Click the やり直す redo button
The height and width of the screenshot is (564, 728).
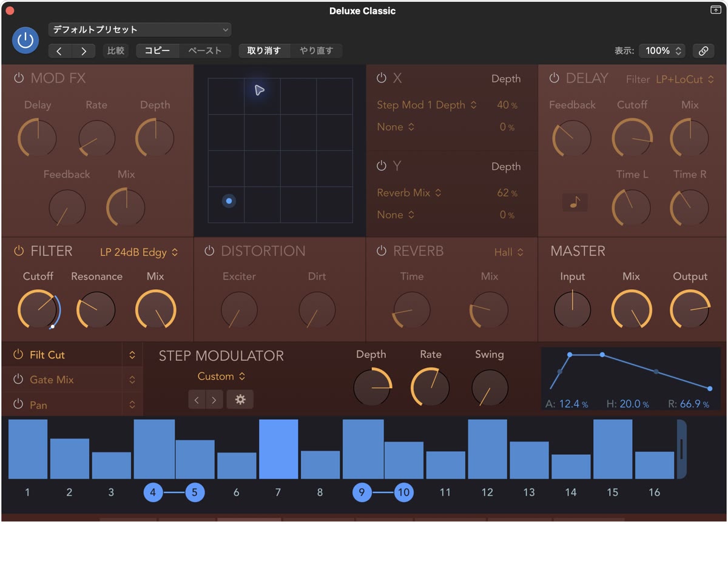[x=316, y=51]
